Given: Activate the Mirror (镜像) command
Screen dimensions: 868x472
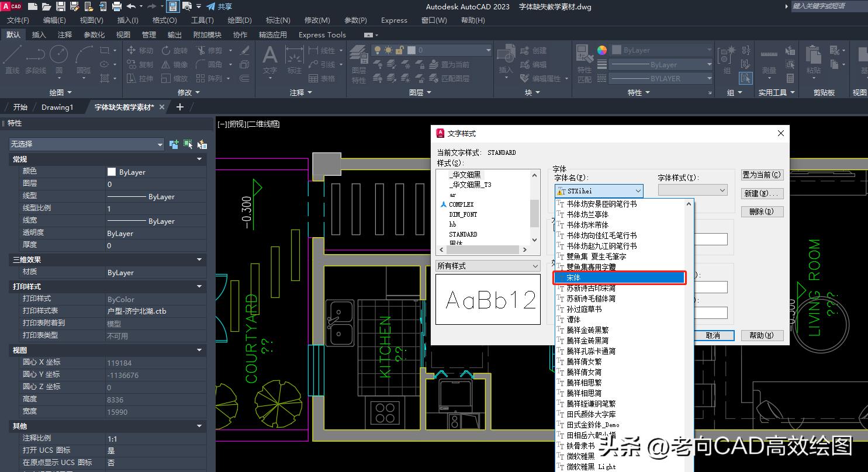Looking at the screenshot, I should (174, 64).
